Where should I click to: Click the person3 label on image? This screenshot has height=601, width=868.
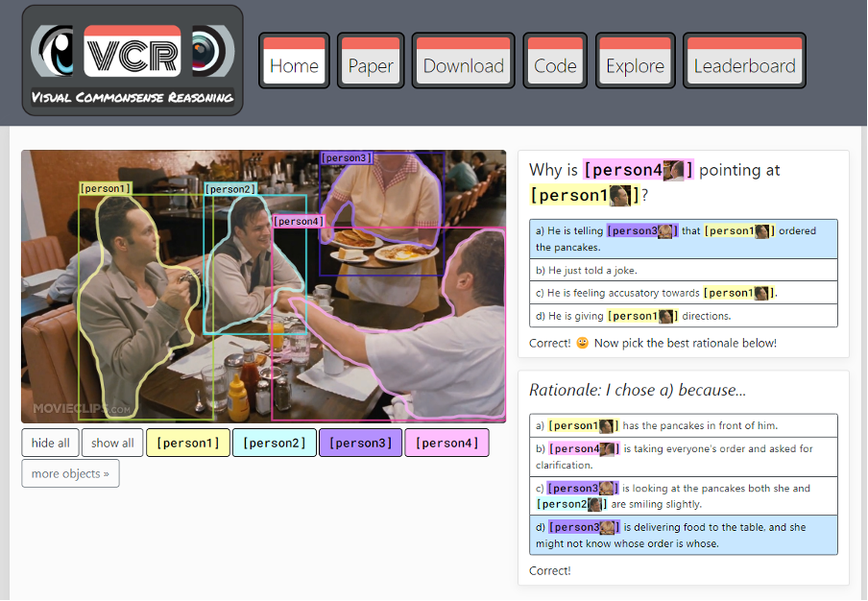coord(345,157)
